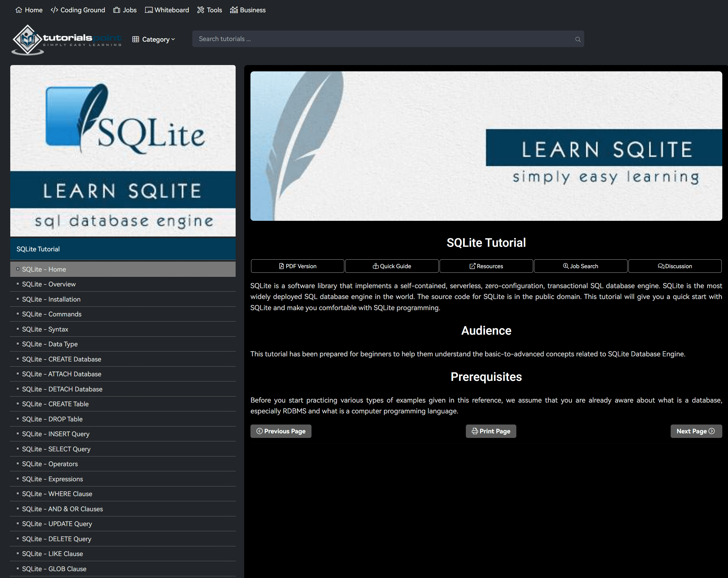Open the Quick Guide button
728x578 pixels.
[x=392, y=266]
